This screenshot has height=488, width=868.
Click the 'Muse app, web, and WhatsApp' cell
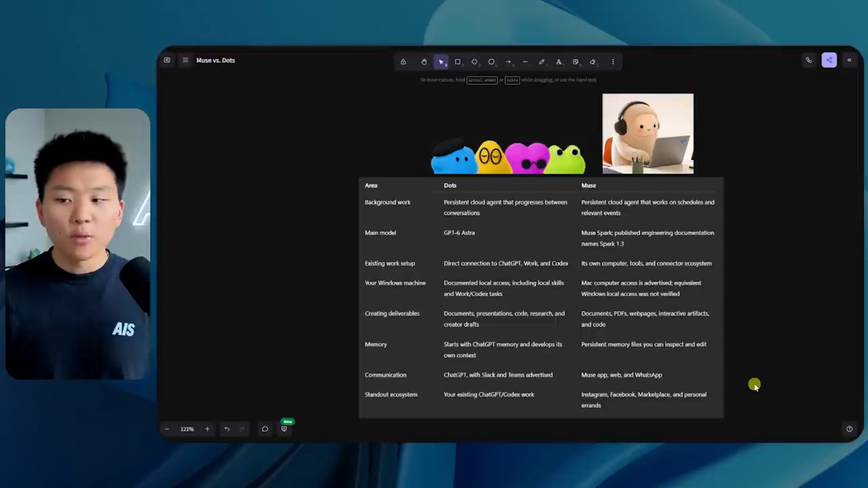point(622,375)
